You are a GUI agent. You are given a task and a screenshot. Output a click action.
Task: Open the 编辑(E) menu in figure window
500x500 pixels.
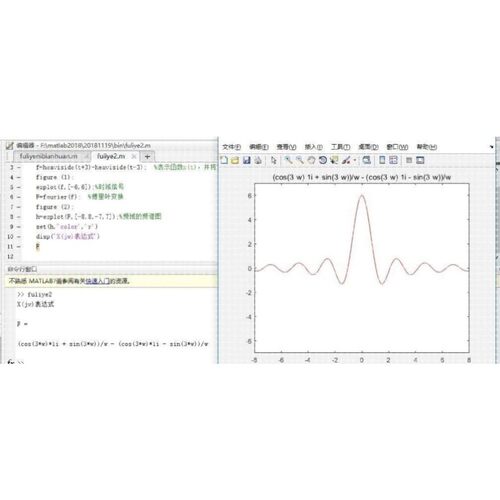tap(259, 147)
